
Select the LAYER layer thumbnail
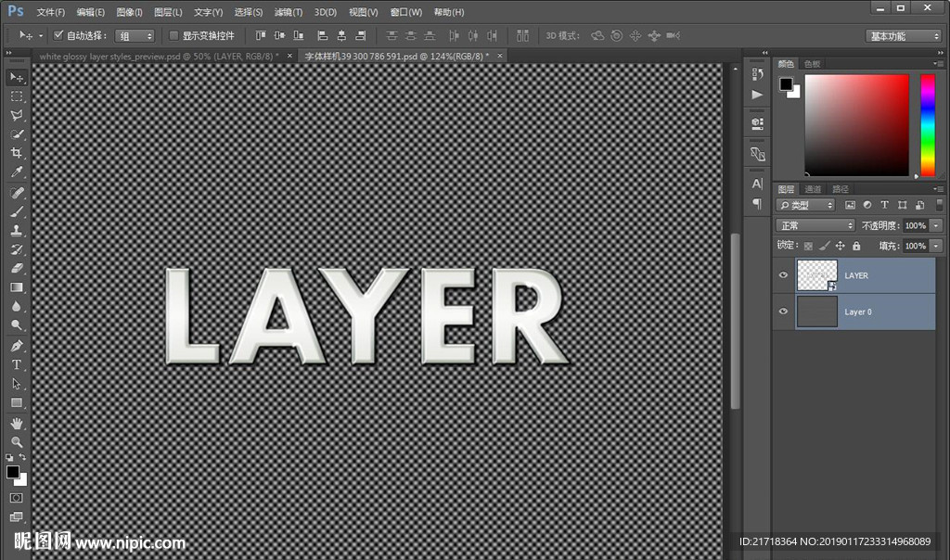(x=816, y=275)
